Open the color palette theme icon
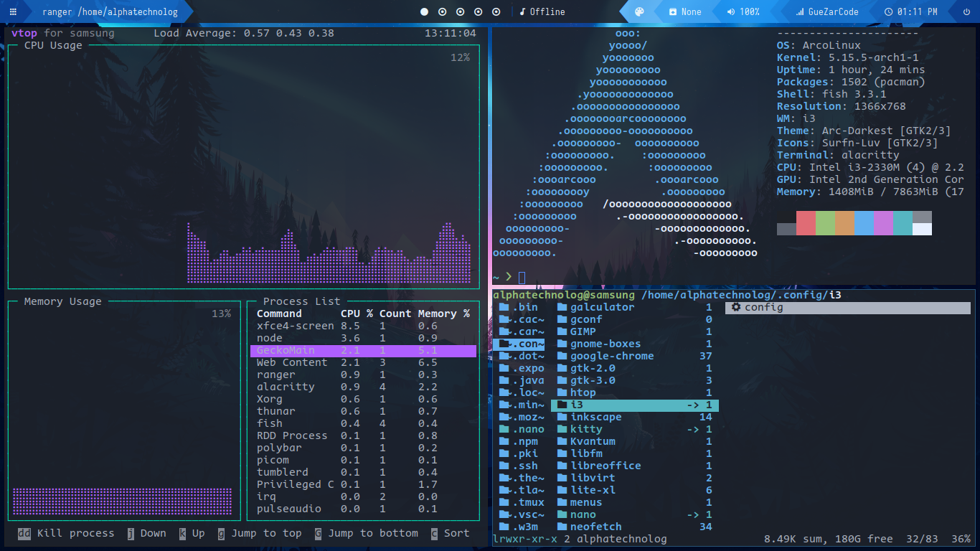 click(640, 11)
